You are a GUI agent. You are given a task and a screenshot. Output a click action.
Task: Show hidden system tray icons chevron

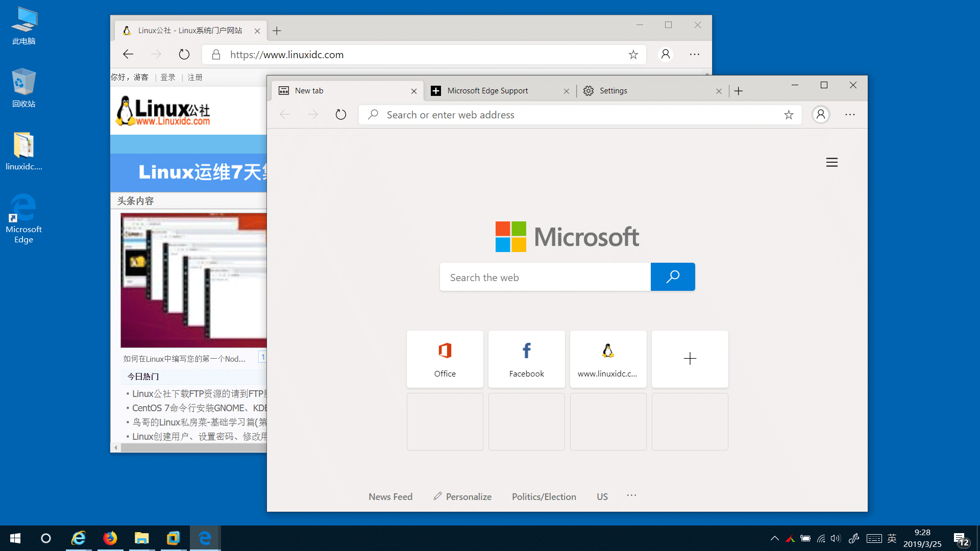coord(774,538)
